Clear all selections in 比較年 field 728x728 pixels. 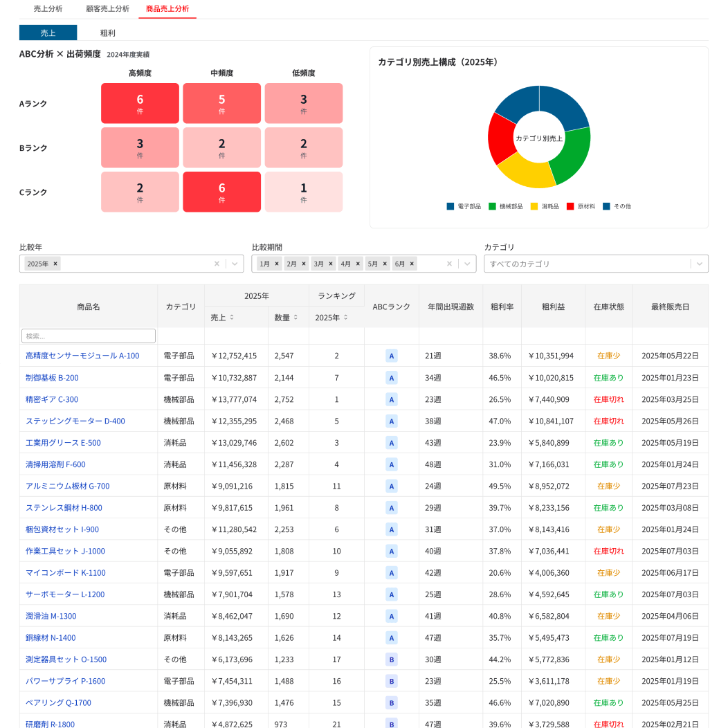[x=217, y=264]
